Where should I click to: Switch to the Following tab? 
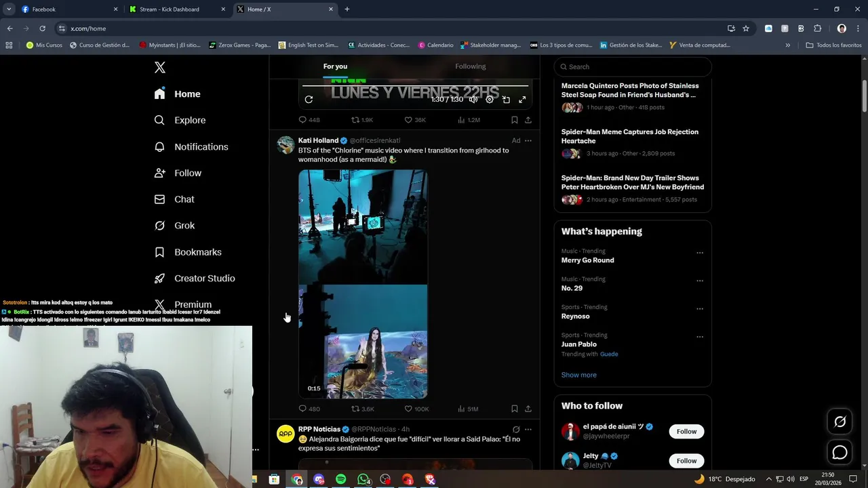pos(471,66)
